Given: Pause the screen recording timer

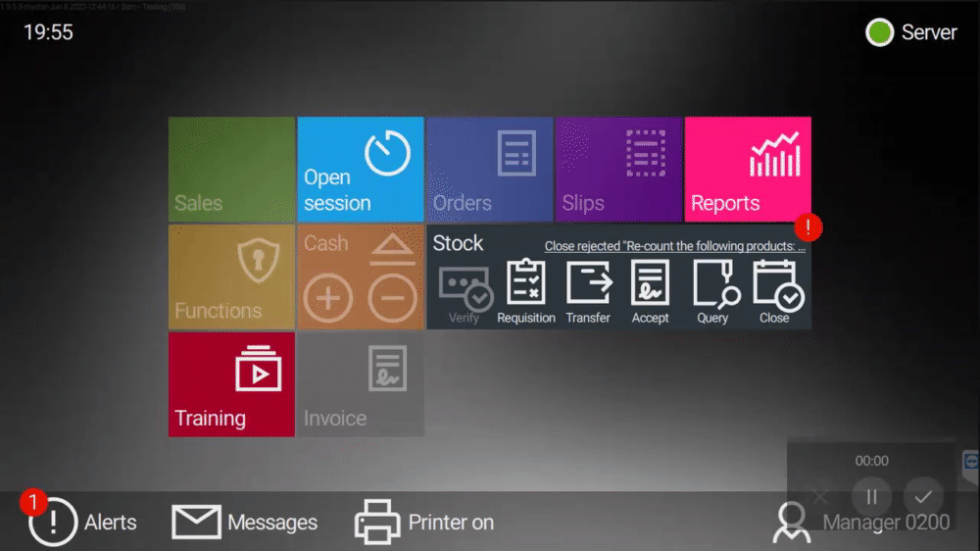Looking at the screenshot, I should 871,496.
